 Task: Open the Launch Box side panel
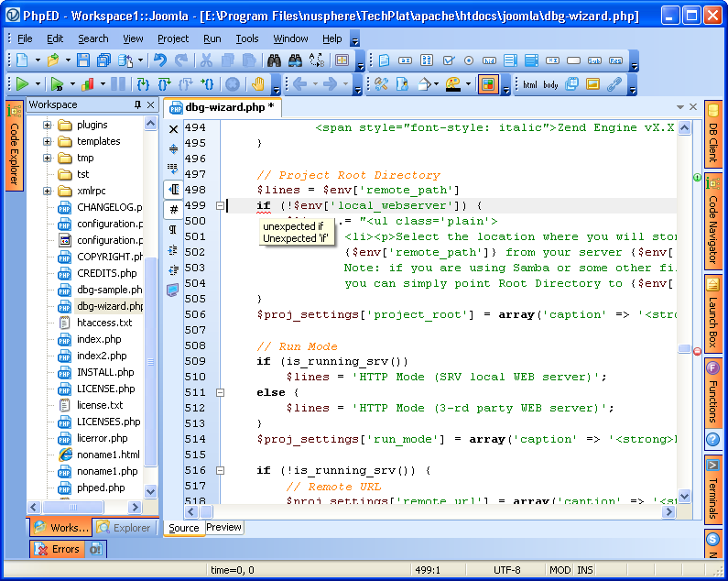pos(713,313)
